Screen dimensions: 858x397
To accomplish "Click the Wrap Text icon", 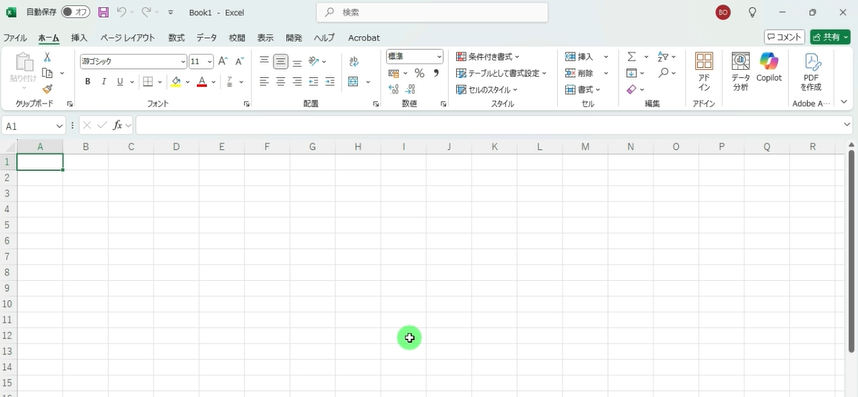I will pyautogui.click(x=353, y=61).
